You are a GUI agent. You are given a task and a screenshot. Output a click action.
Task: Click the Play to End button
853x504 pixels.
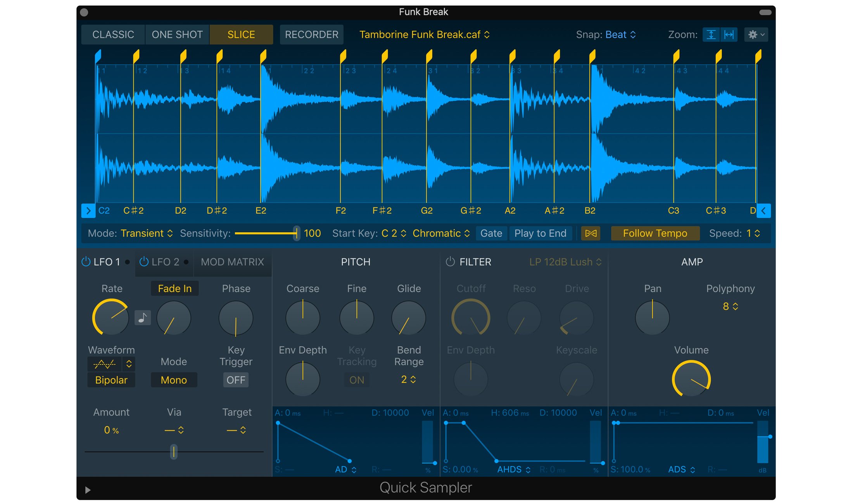pyautogui.click(x=540, y=233)
